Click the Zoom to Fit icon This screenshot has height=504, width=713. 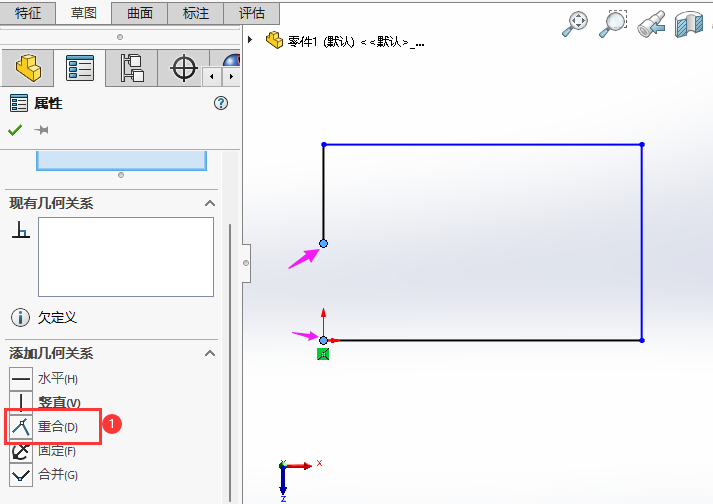[575, 24]
